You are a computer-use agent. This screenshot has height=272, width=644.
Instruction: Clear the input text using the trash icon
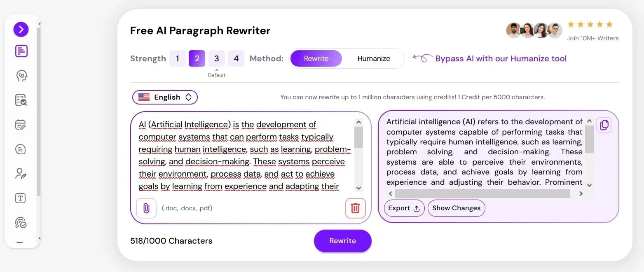tap(355, 208)
